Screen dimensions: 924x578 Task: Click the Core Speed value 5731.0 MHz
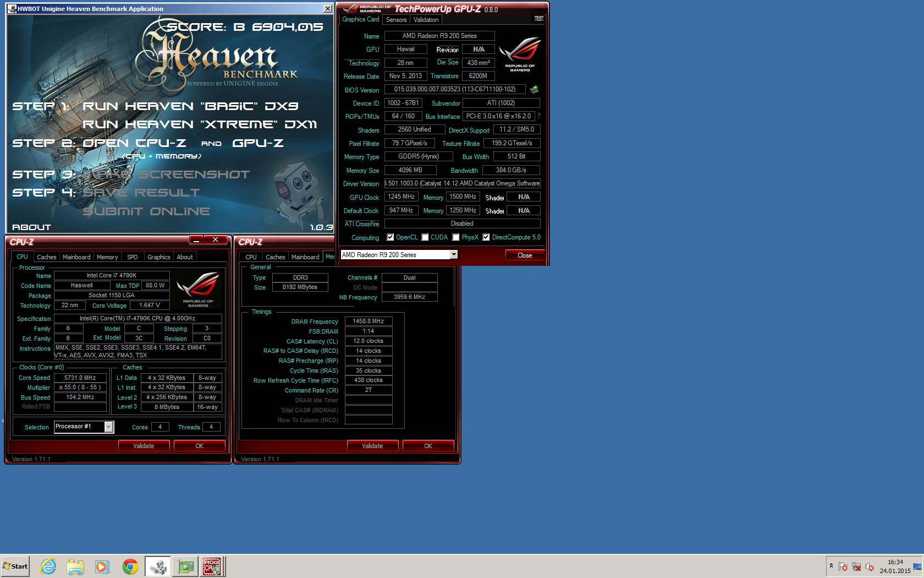pyautogui.click(x=80, y=378)
